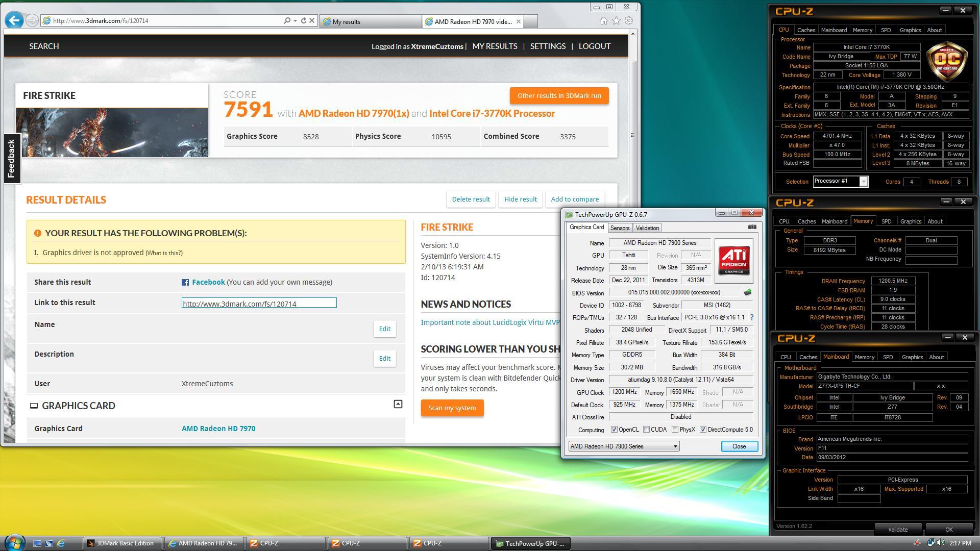Click the Validate button in CPU-Z

coord(897,530)
